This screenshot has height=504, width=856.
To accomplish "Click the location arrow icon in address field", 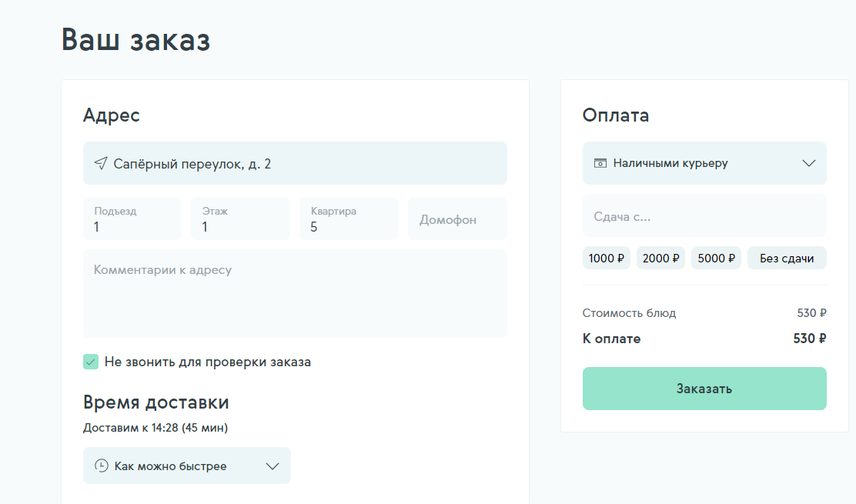I will 101,163.
